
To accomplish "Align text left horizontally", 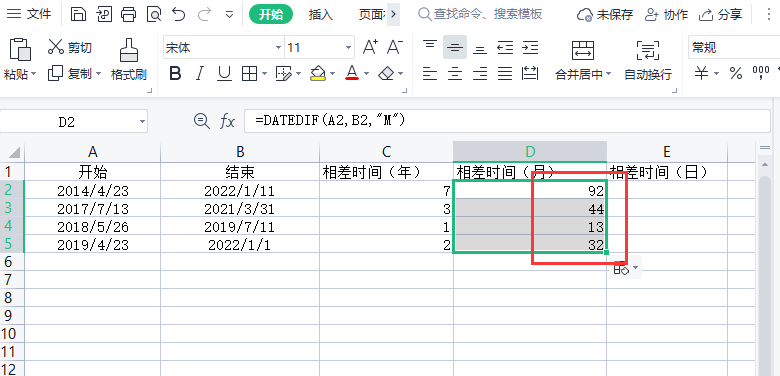I will 430,74.
